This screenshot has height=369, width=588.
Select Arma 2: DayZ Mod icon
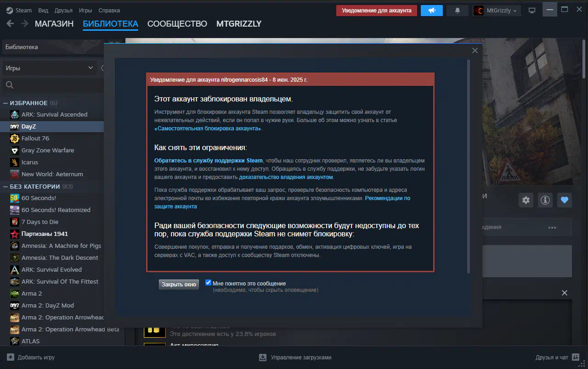coord(14,305)
